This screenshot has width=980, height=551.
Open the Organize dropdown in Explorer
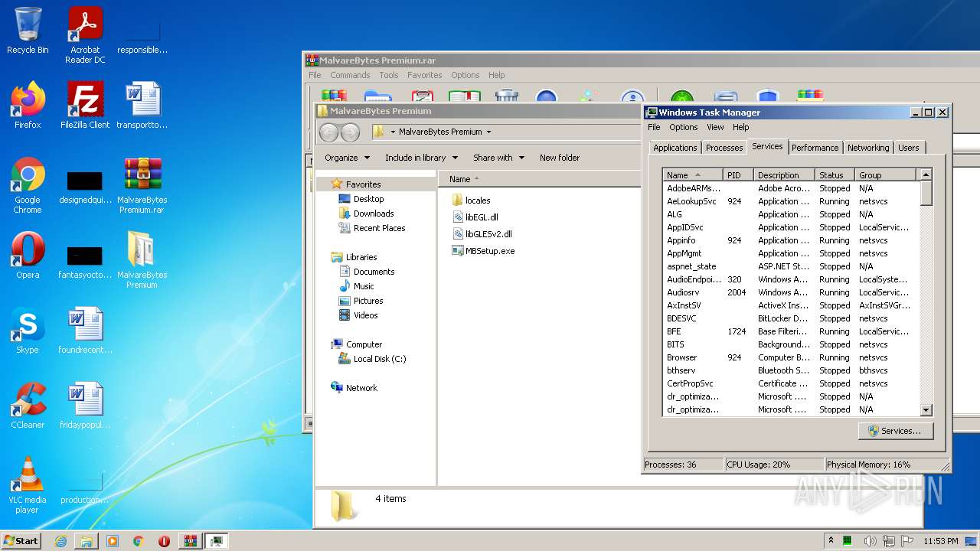coord(347,157)
